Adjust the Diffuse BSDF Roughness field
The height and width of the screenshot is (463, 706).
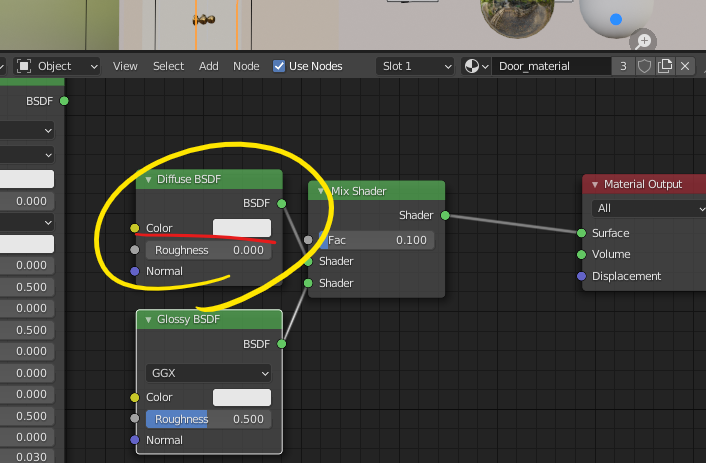[208, 250]
